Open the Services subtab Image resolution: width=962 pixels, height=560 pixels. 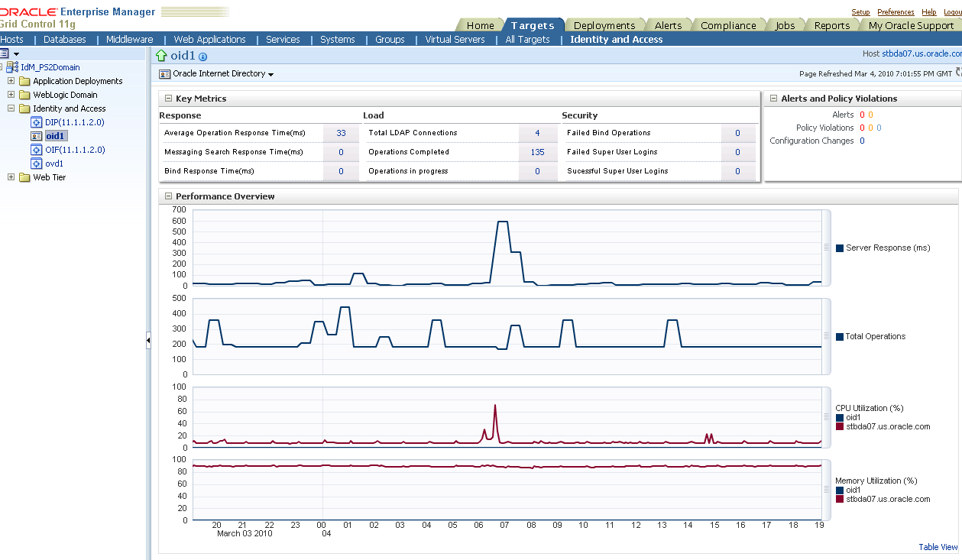pos(283,39)
